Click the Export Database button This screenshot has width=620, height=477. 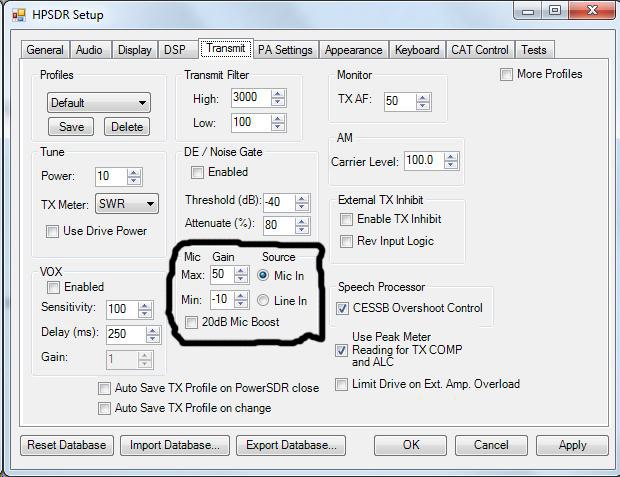point(291,445)
